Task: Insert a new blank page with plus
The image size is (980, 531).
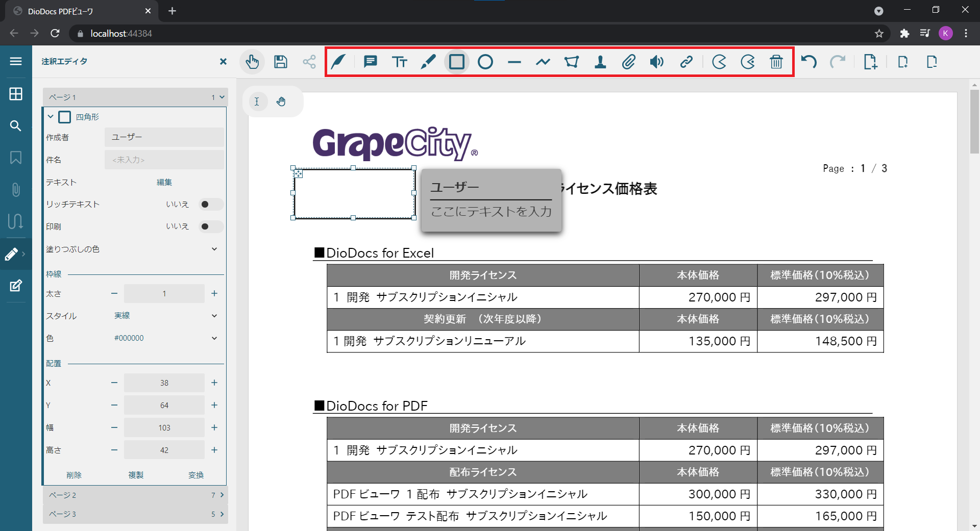Action: (x=870, y=62)
